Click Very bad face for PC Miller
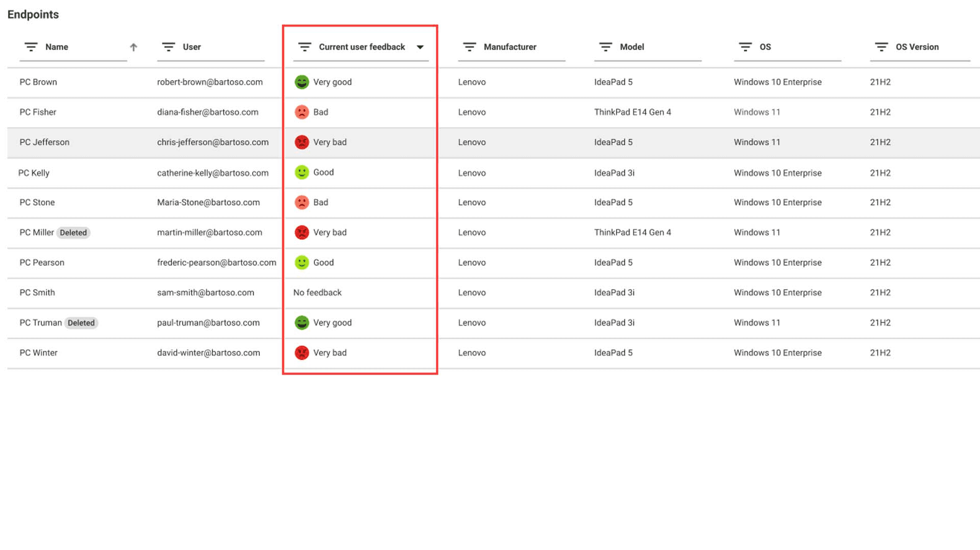 [302, 233]
